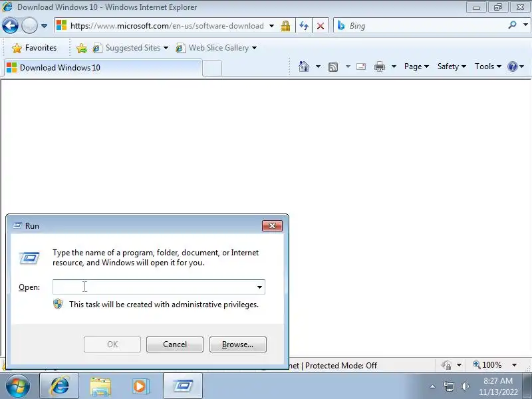Select the Download Windows 10 tab
Image resolution: width=532 pixels, height=399 pixels.
(x=103, y=68)
